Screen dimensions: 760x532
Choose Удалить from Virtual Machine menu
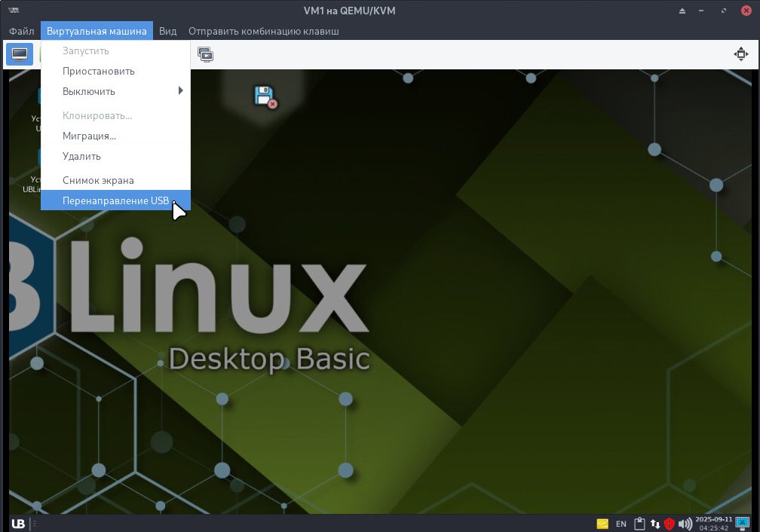[81, 157]
